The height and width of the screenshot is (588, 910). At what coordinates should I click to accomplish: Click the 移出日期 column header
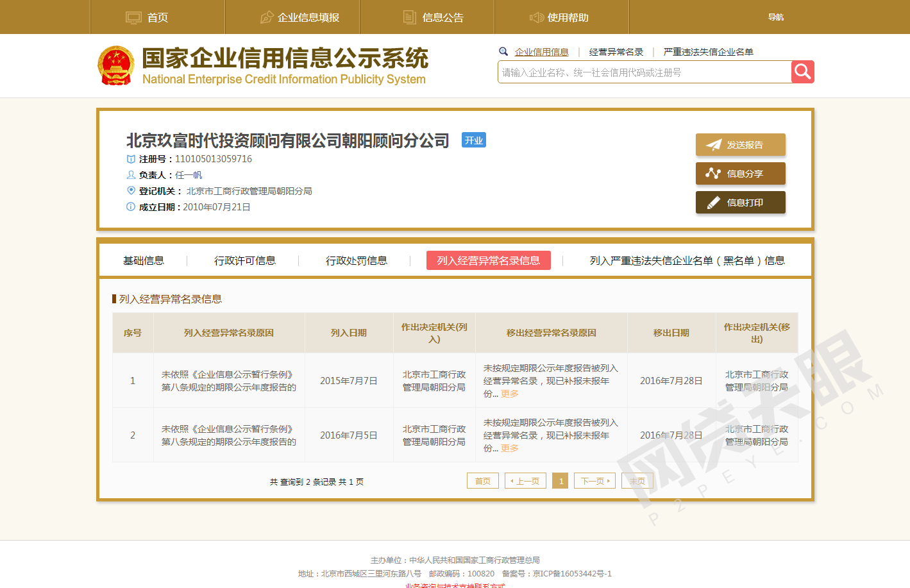tap(671, 333)
